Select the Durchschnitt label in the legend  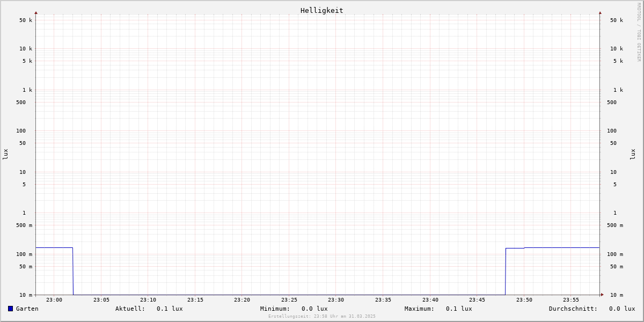pos(573,309)
